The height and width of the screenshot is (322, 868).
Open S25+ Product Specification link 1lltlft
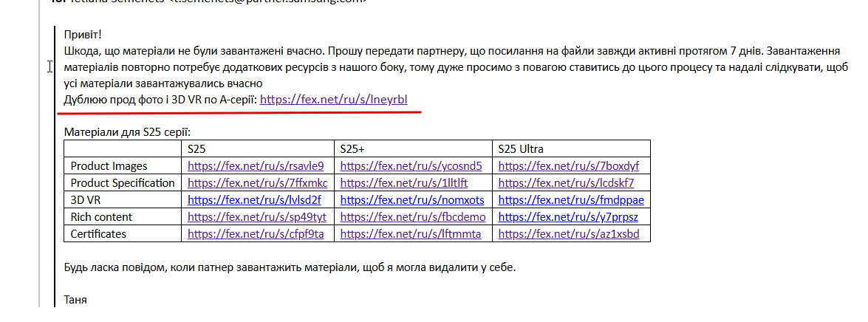tap(405, 182)
